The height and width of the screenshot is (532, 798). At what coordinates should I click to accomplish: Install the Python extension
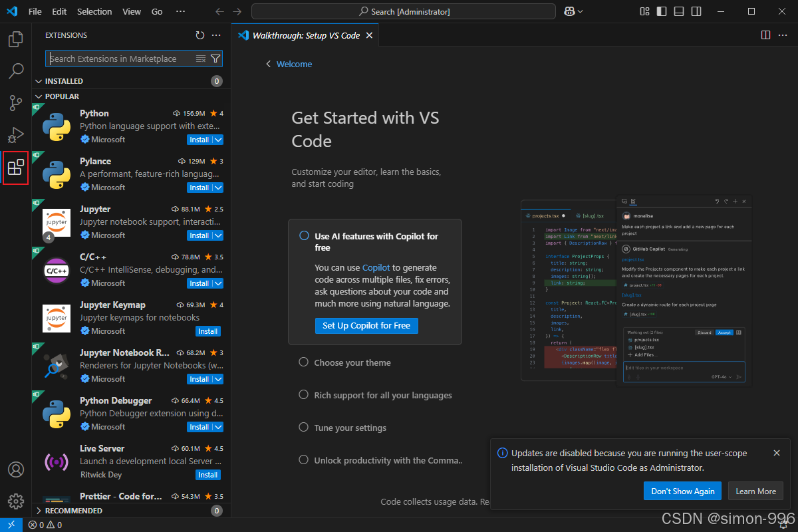pos(199,140)
